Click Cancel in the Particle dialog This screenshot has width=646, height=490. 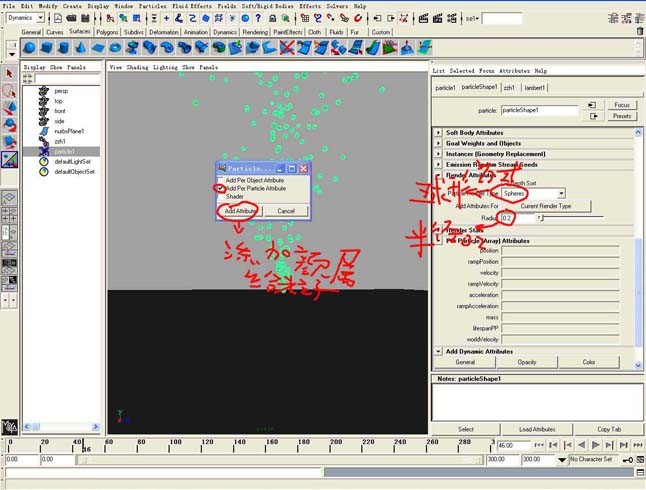286,211
